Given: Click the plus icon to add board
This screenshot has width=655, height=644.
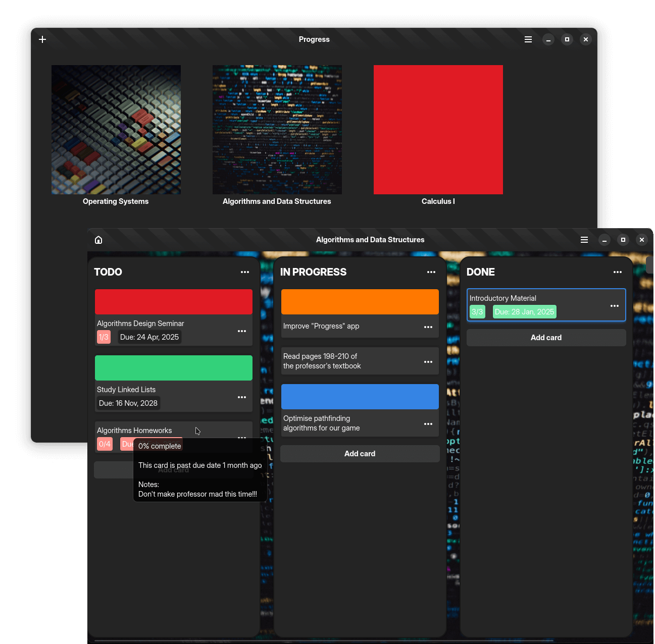Looking at the screenshot, I should (x=42, y=39).
